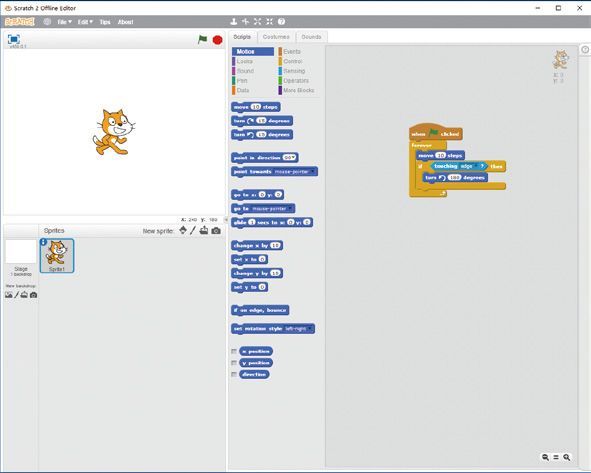The width and height of the screenshot is (591, 473).
Task: Switch to the Costumes tab
Action: 276,37
